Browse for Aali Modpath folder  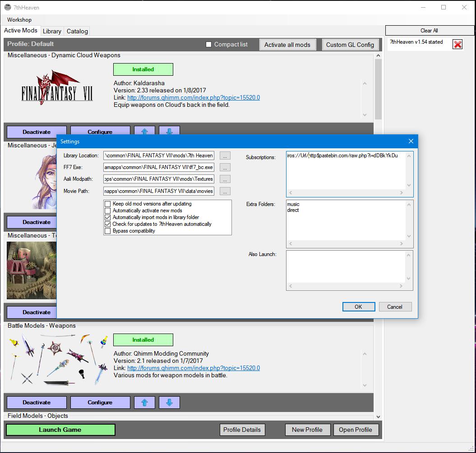(x=225, y=179)
